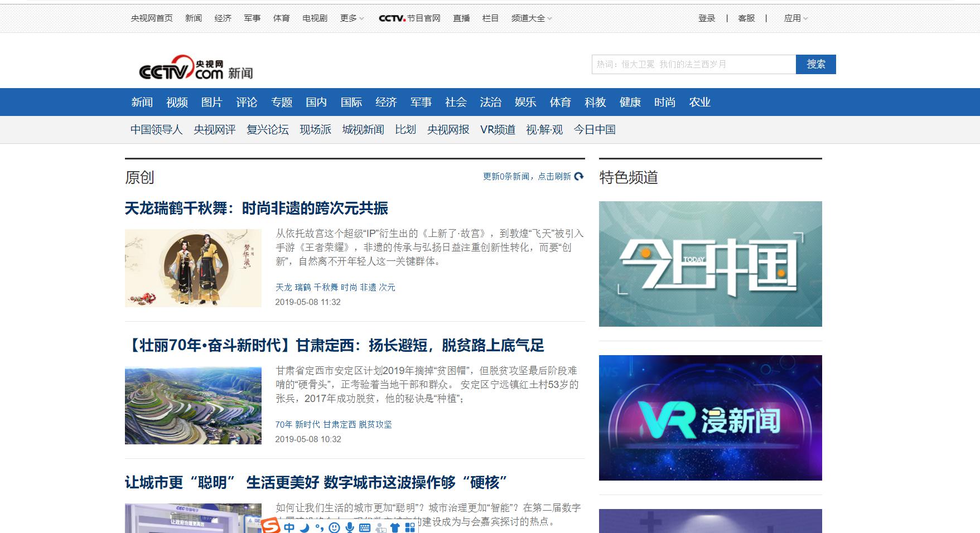
Task: Click the search input field
Action: coord(693,65)
